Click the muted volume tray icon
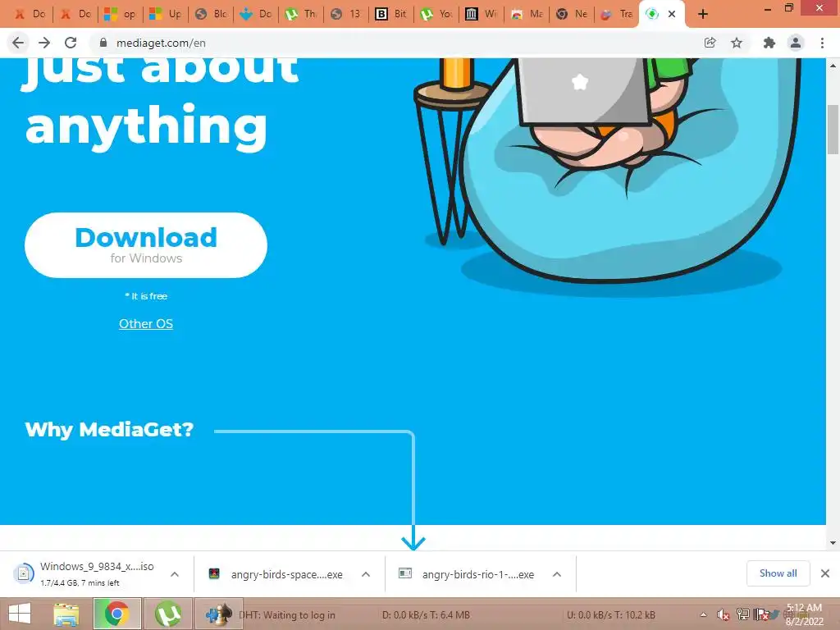840x630 pixels. tap(724, 614)
